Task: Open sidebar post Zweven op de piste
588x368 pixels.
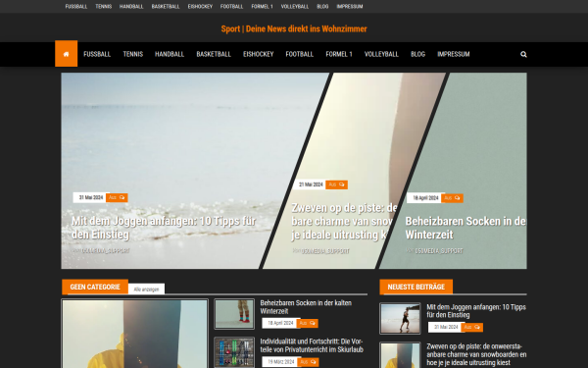Action: click(x=476, y=354)
